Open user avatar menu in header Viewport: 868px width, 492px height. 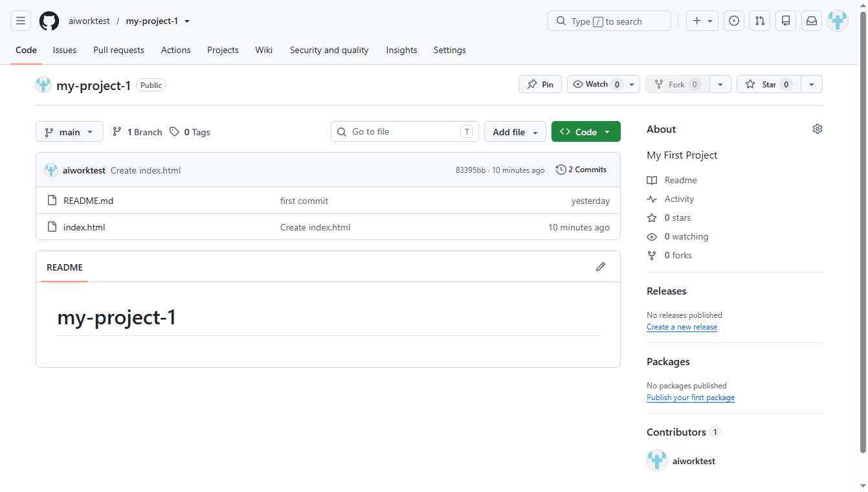coord(838,21)
